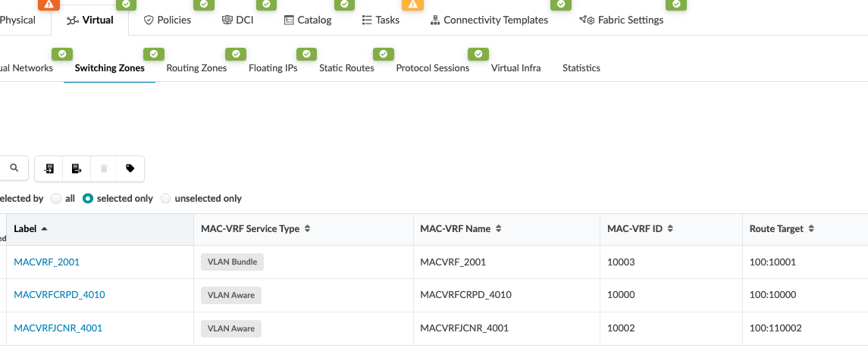Sort by MAC-VRF ID column
The image size is (868, 361).
click(671, 229)
